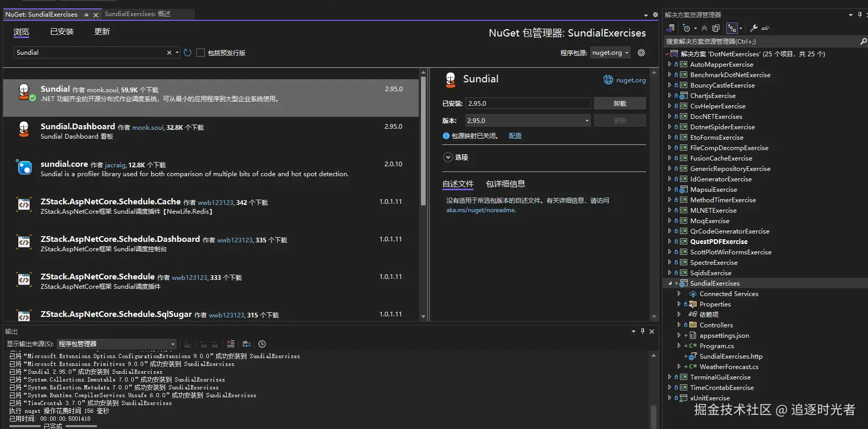Click the package source mapping info icon
This screenshot has width=868, height=429.
click(446, 136)
